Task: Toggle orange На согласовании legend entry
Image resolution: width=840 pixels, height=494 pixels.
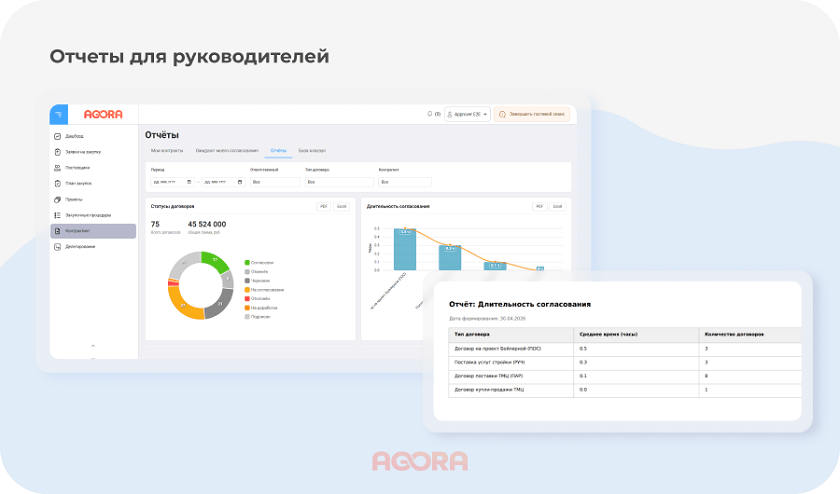Action: coord(264,290)
